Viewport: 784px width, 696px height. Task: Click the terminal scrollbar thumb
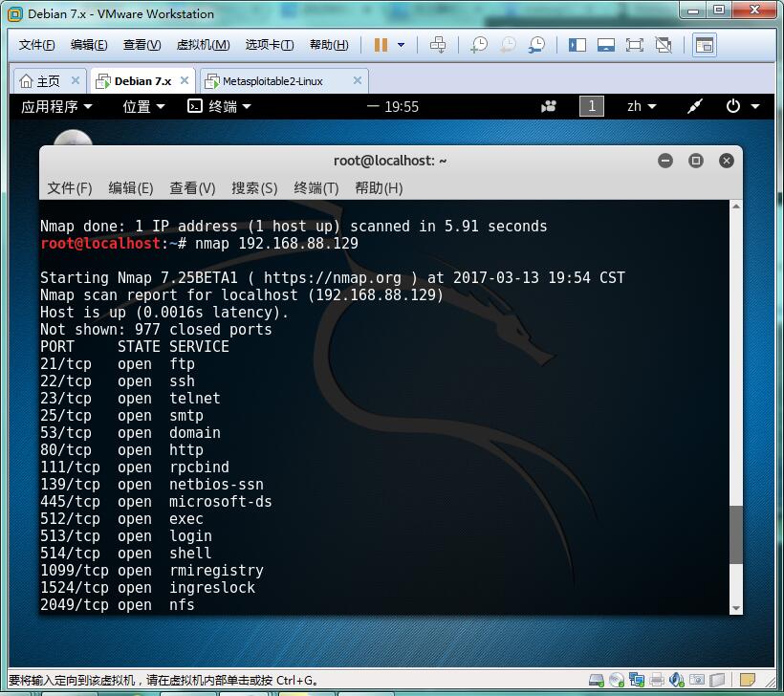click(736, 534)
